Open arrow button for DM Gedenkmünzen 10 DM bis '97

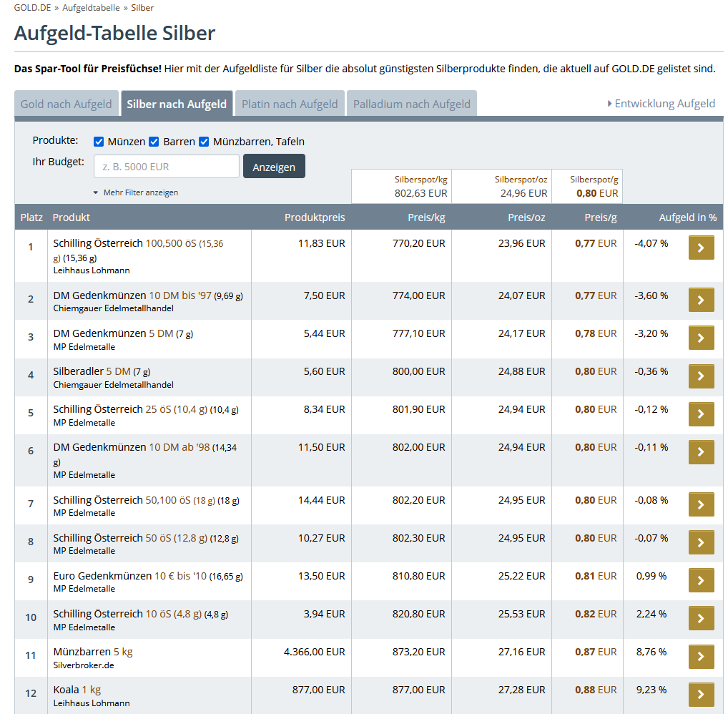click(701, 300)
